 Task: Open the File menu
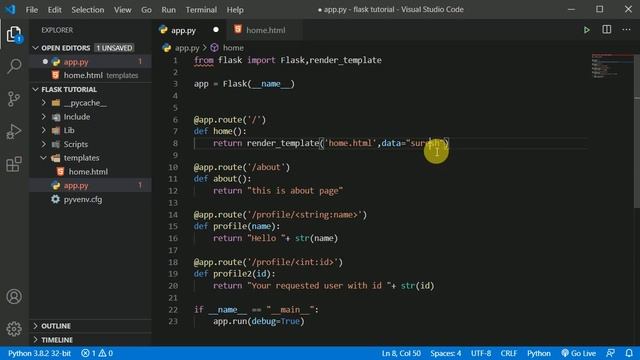click(x=31, y=9)
